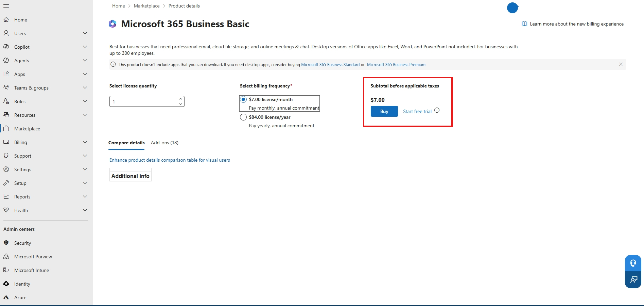The width and height of the screenshot is (644, 306).
Task: Switch to the Add-ons (18) tab
Action: point(165,143)
